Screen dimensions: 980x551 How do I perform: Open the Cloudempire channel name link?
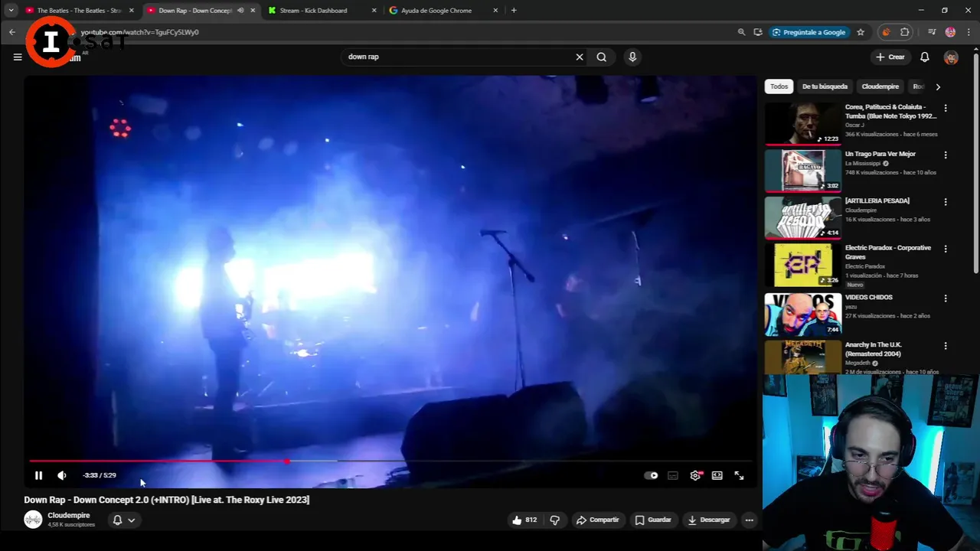click(x=69, y=515)
